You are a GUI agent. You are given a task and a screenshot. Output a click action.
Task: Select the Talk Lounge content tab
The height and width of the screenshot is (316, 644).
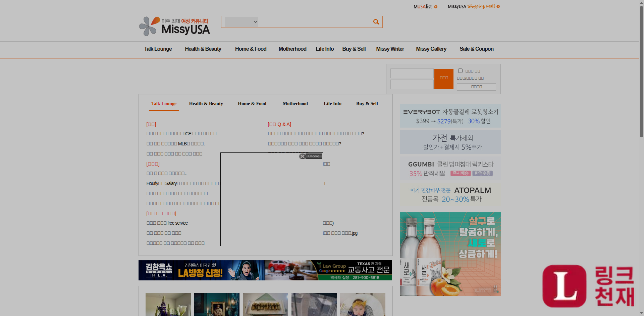pos(164,104)
